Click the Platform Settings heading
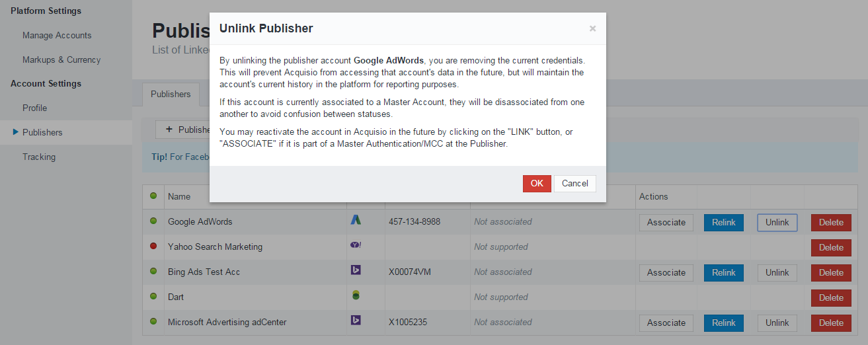 (46, 11)
